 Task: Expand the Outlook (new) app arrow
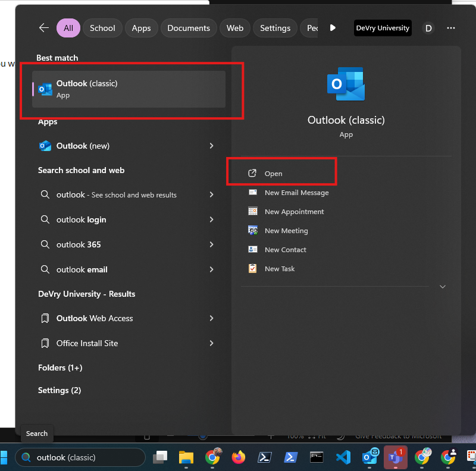coord(211,146)
